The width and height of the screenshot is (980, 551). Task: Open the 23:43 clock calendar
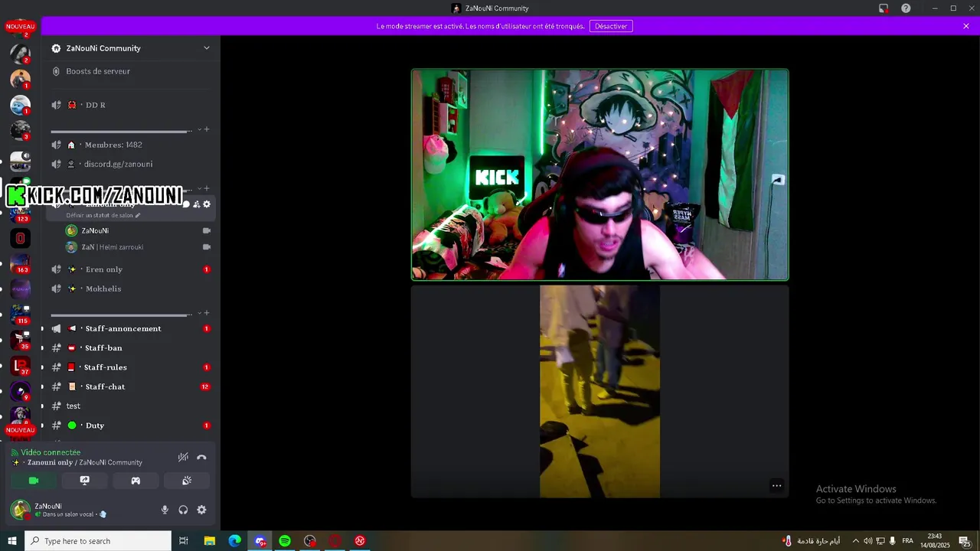tap(935, 541)
